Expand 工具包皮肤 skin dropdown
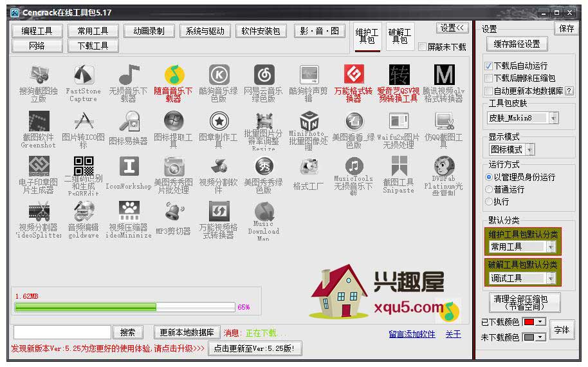588x367 pixels. 553,118
